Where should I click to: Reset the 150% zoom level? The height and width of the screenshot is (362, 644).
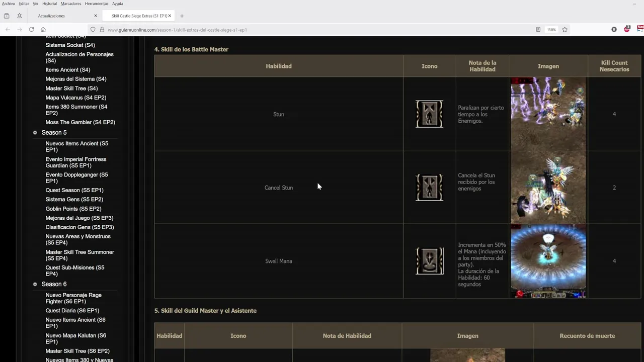click(x=551, y=30)
